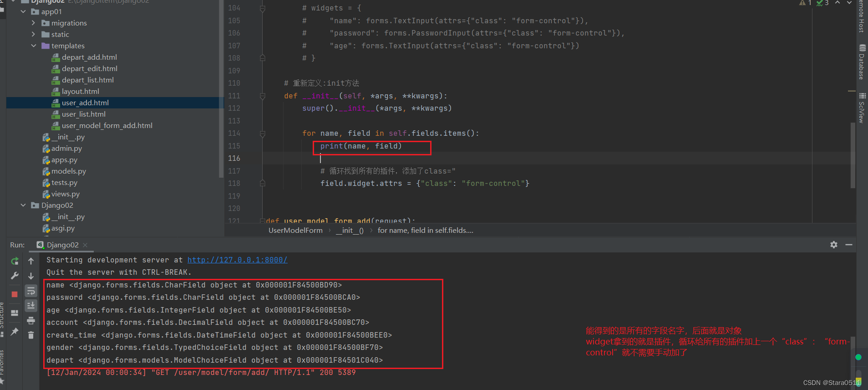Viewport: 868px width, 390px height.
Task: Open the SciView tool window
Action: coord(862,108)
